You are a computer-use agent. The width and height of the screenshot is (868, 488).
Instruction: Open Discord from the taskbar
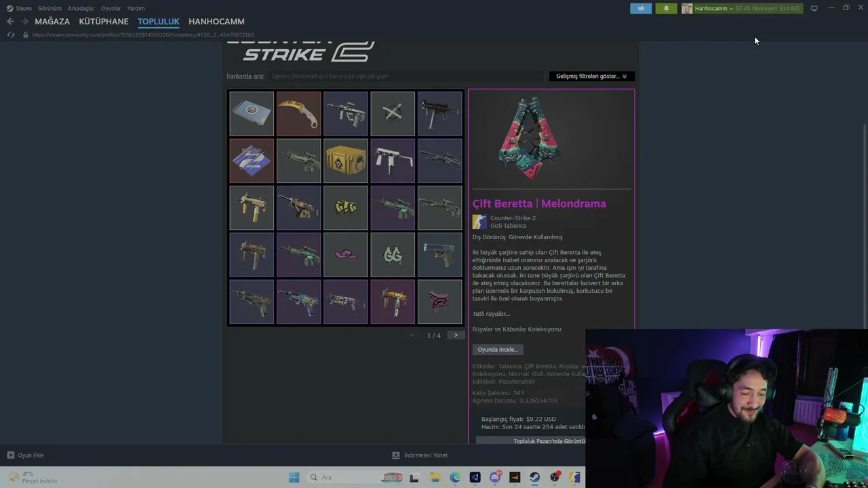[495, 477]
